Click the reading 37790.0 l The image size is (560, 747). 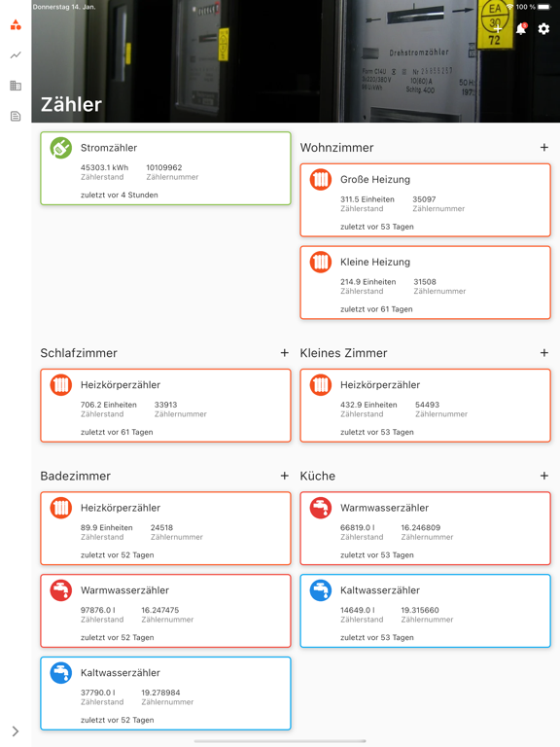coord(98,693)
